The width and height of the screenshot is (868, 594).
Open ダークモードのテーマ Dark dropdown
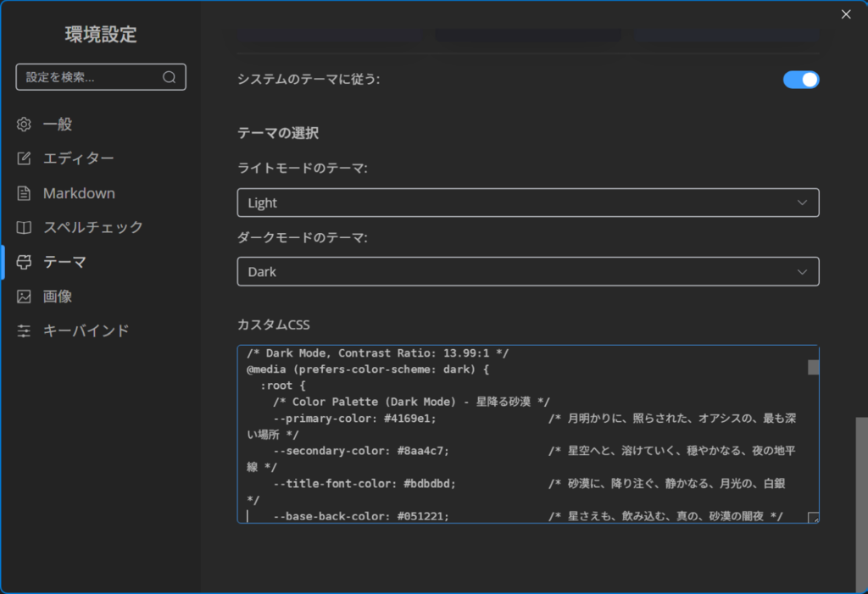click(528, 271)
